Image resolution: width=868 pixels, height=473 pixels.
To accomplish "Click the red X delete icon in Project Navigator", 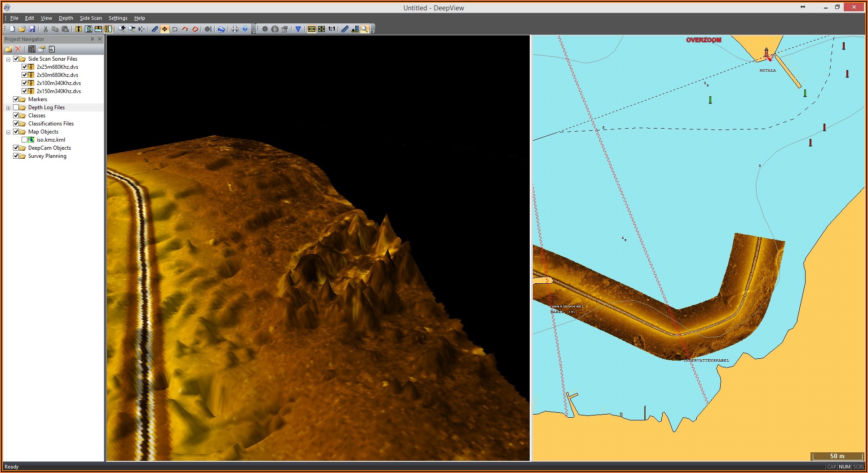I will (18, 49).
